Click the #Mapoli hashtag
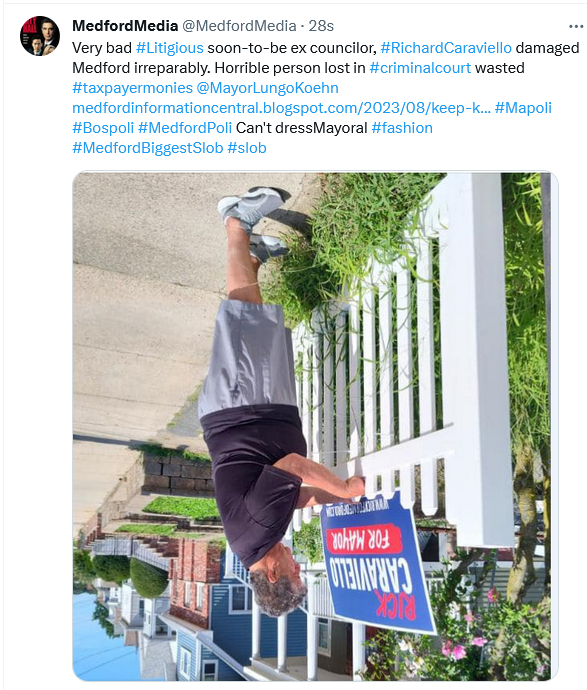This screenshot has height=690, width=587. click(x=523, y=108)
